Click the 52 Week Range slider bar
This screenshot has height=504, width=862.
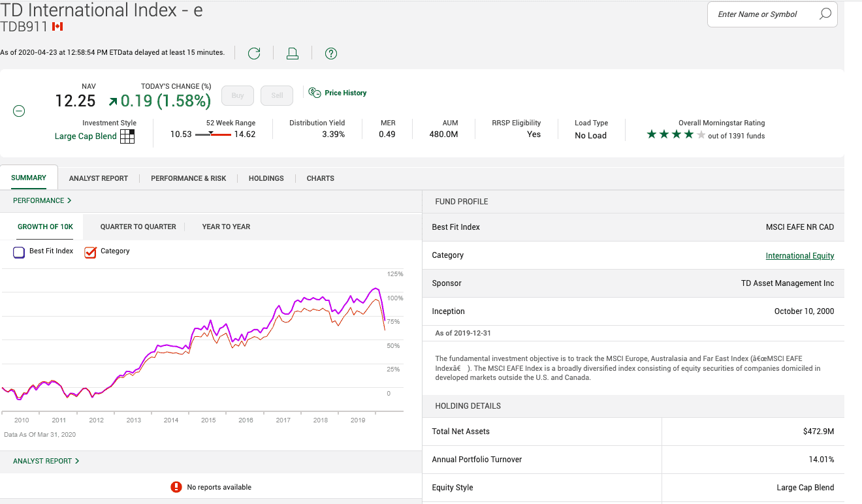[213, 134]
